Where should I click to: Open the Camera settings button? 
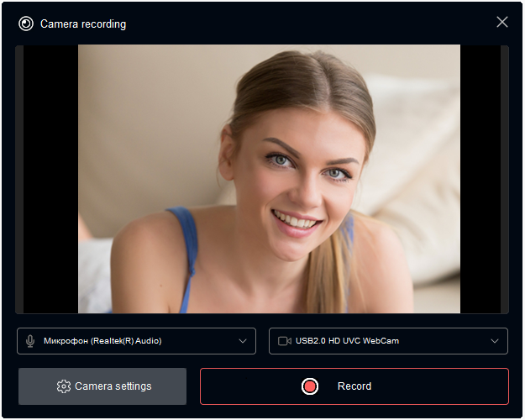pyautogui.click(x=102, y=386)
